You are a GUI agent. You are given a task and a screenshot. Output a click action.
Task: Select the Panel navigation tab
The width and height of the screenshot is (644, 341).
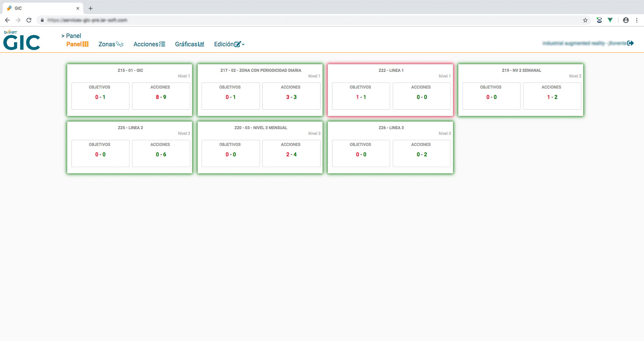click(77, 44)
